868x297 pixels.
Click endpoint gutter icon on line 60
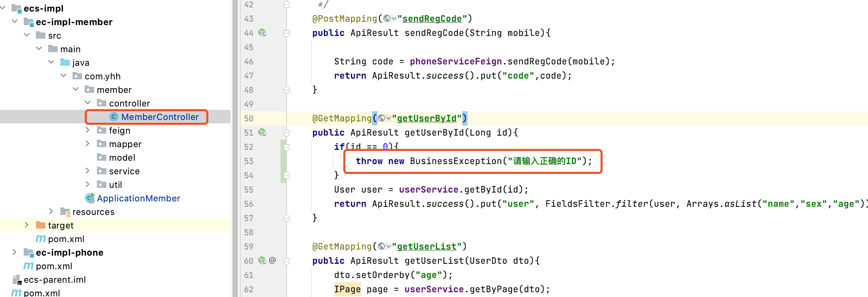[262, 260]
